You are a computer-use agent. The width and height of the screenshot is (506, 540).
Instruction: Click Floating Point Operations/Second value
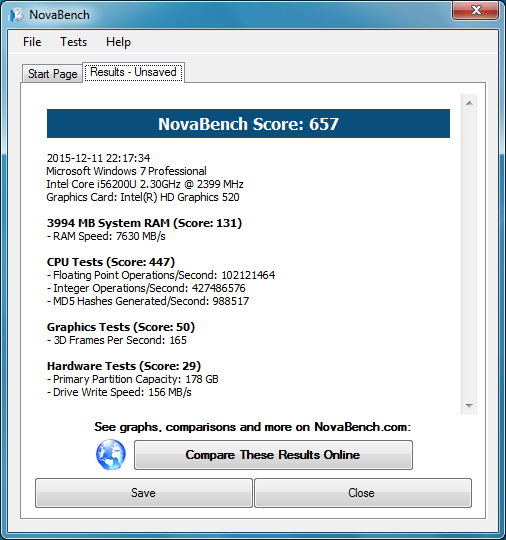[248, 275]
